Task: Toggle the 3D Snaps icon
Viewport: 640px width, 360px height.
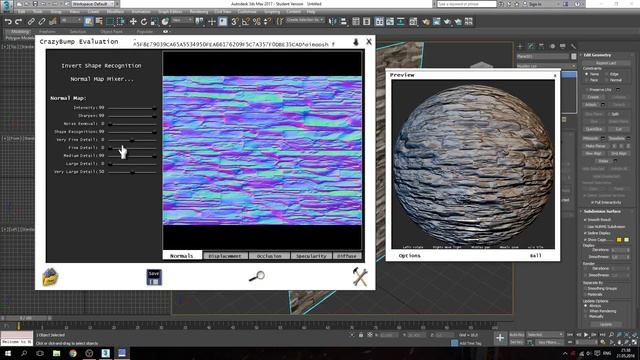Action: [x=235, y=21]
